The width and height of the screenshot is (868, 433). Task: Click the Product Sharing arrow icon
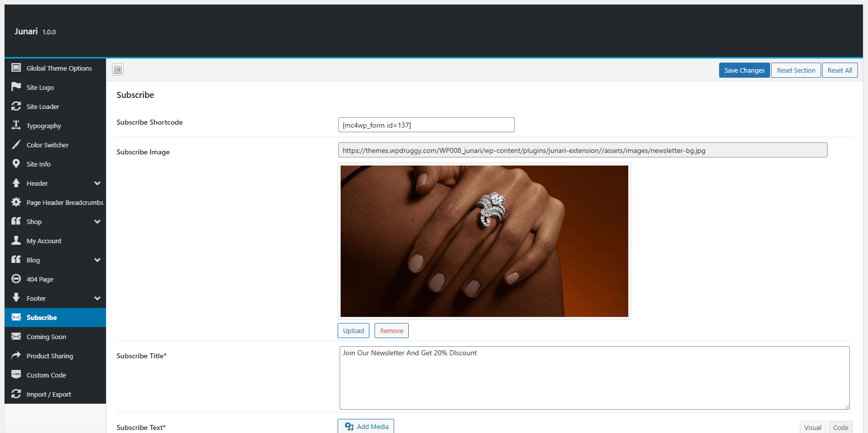[x=16, y=355]
